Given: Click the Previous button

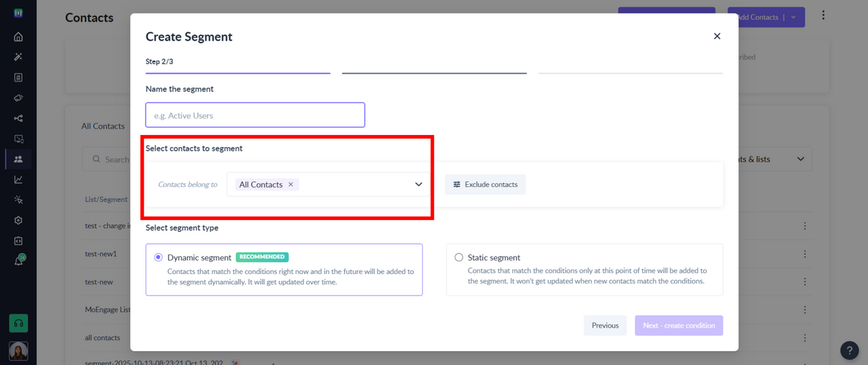Looking at the screenshot, I should [605, 326].
